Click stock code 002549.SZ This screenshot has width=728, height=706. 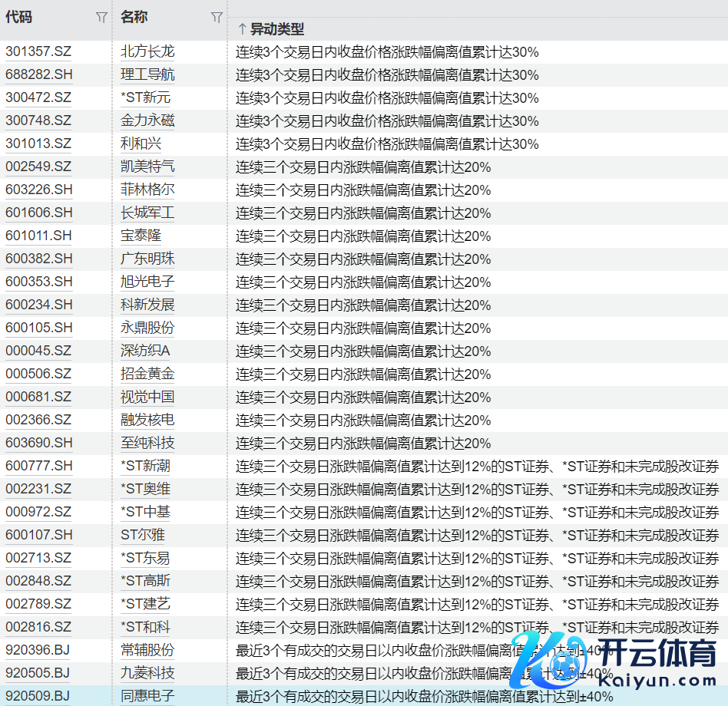point(38,167)
